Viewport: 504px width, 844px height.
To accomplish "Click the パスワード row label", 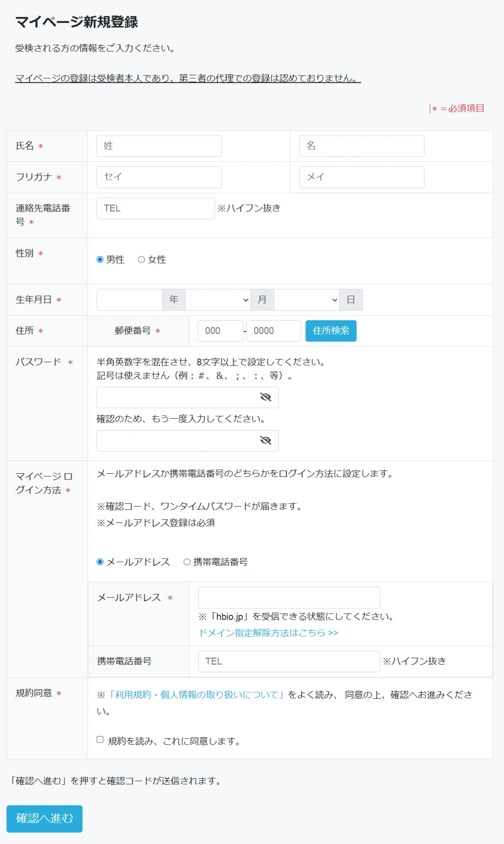I will [38, 362].
